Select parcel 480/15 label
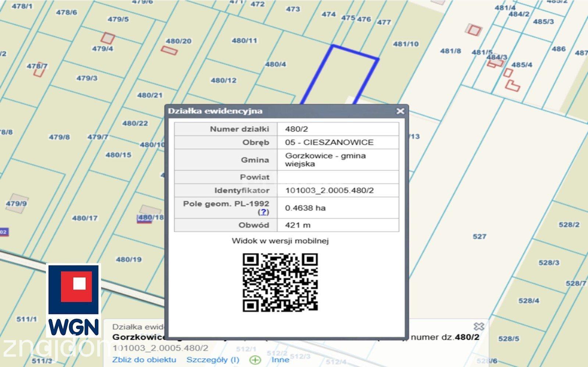The height and width of the screenshot is (367, 588). (x=118, y=155)
